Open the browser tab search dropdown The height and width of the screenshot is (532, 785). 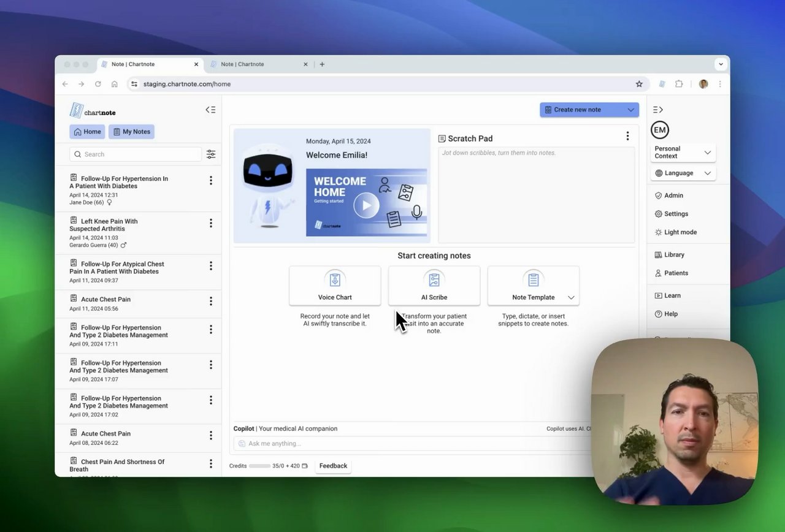[721, 64]
